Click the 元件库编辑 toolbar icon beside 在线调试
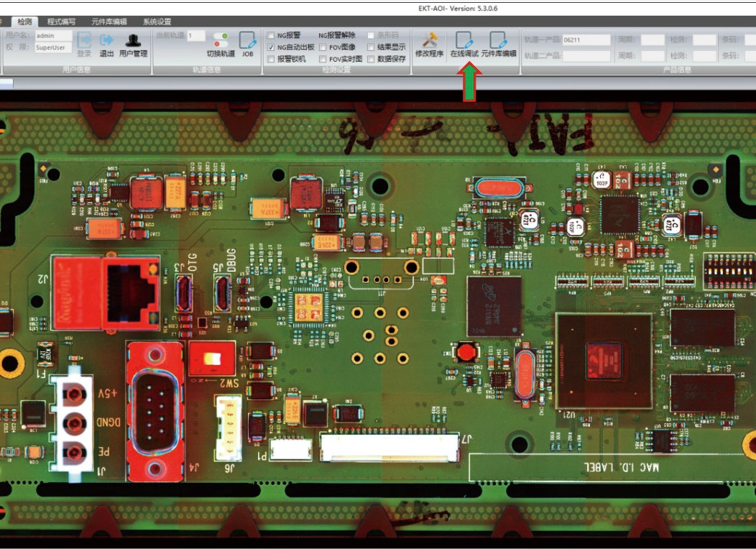 point(498,40)
